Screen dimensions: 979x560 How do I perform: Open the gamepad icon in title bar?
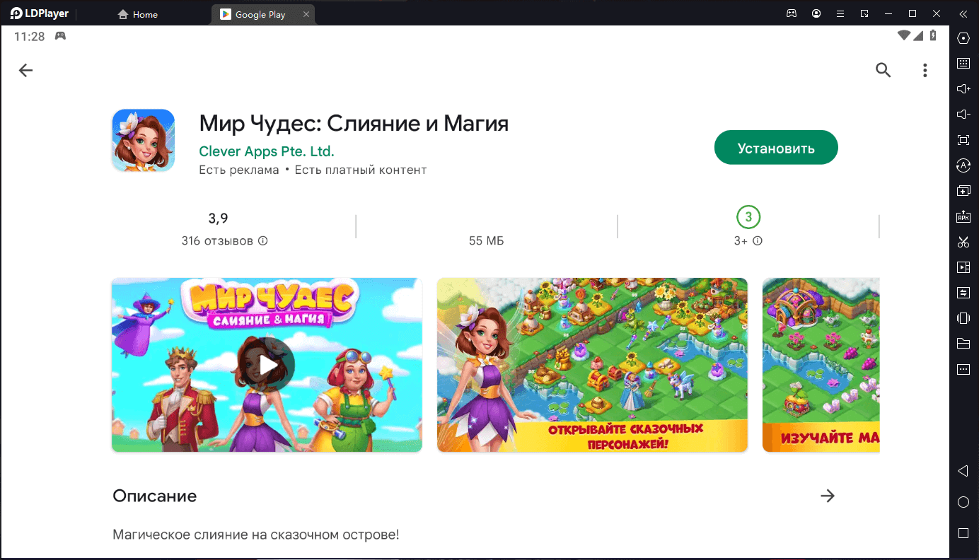tap(792, 14)
